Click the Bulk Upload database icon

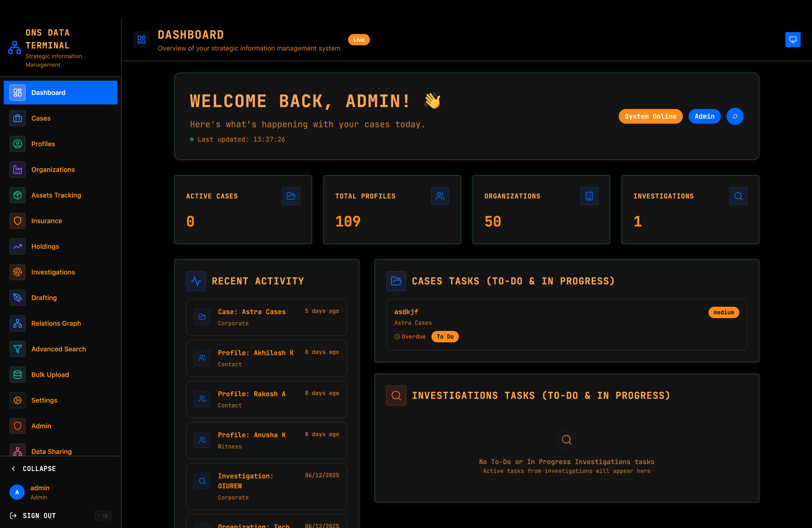click(x=17, y=374)
